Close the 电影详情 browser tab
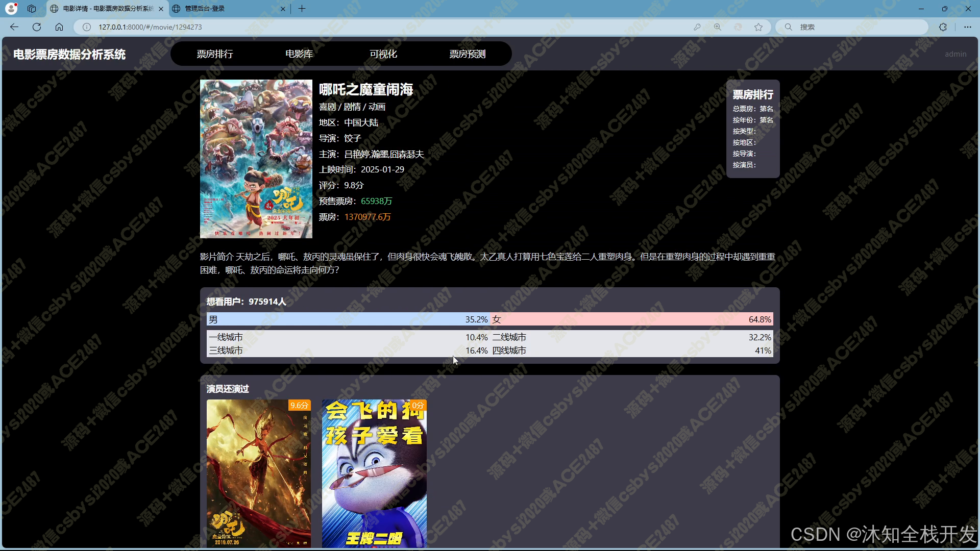980x551 pixels. [161, 9]
